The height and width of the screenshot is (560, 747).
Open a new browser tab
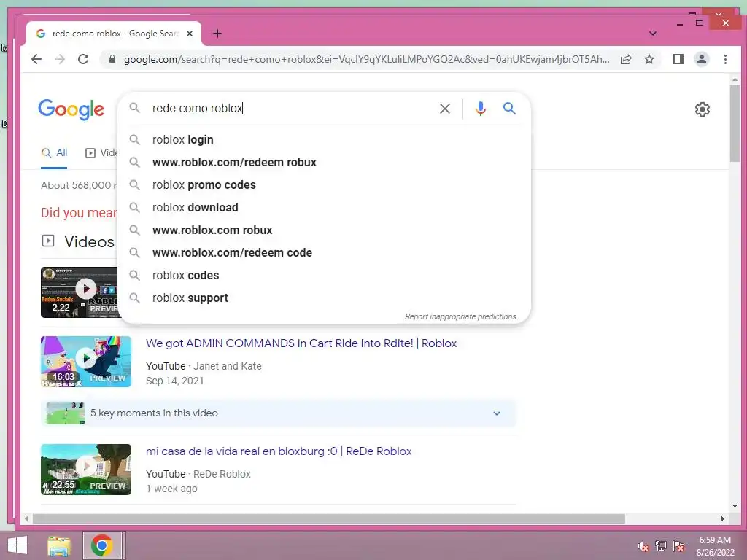click(217, 34)
